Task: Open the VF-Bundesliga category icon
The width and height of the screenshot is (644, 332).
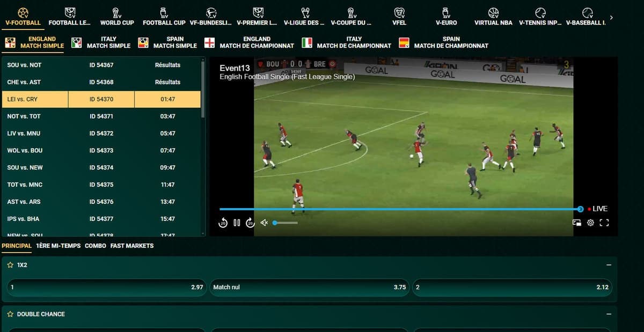Action: [x=211, y=12]
